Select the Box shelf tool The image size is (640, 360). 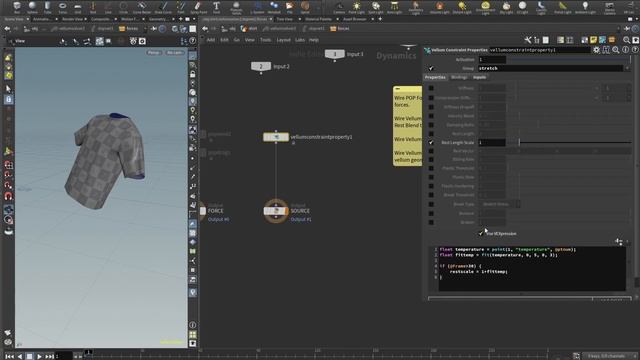click(x=17, y=7)
